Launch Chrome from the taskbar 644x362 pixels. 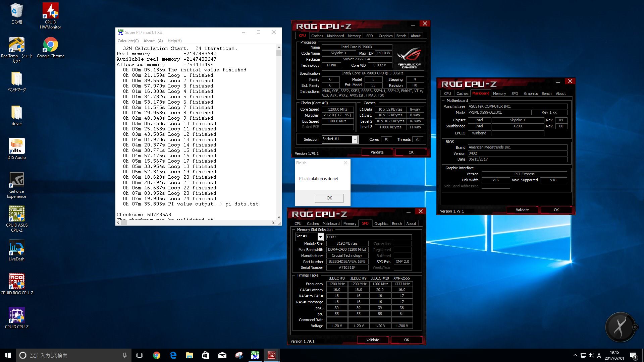pos(156,355)
